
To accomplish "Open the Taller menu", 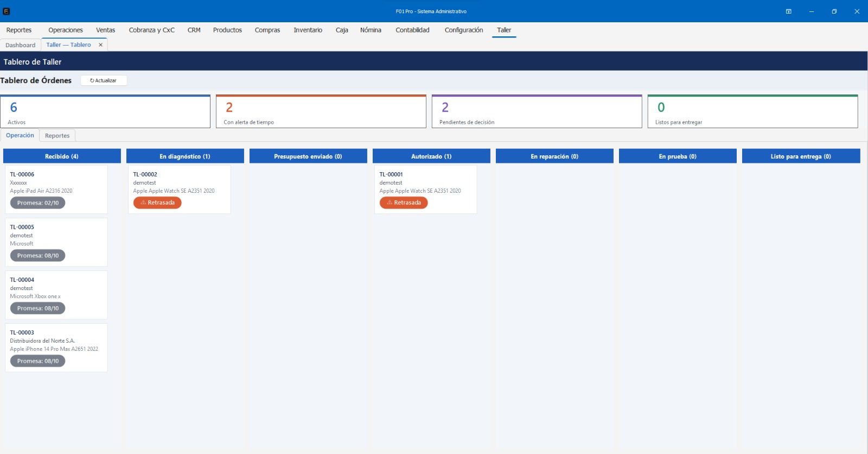I will (504, 30).
